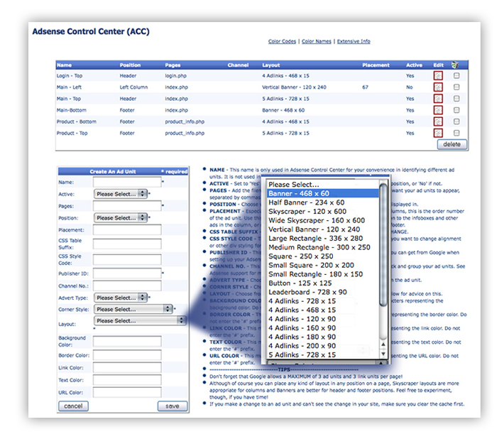Click the layout list scroll up arrow

pyautogui.click(x=383, y=345)
